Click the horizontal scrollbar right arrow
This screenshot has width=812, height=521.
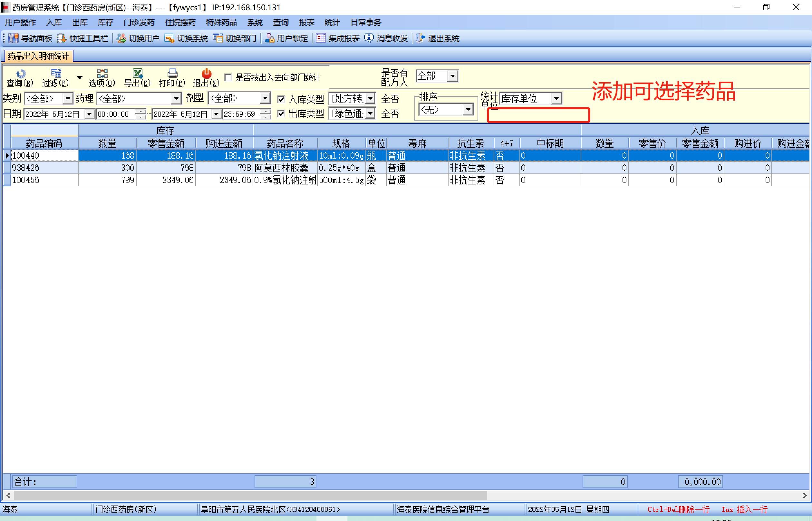click(x=805, y=496)
